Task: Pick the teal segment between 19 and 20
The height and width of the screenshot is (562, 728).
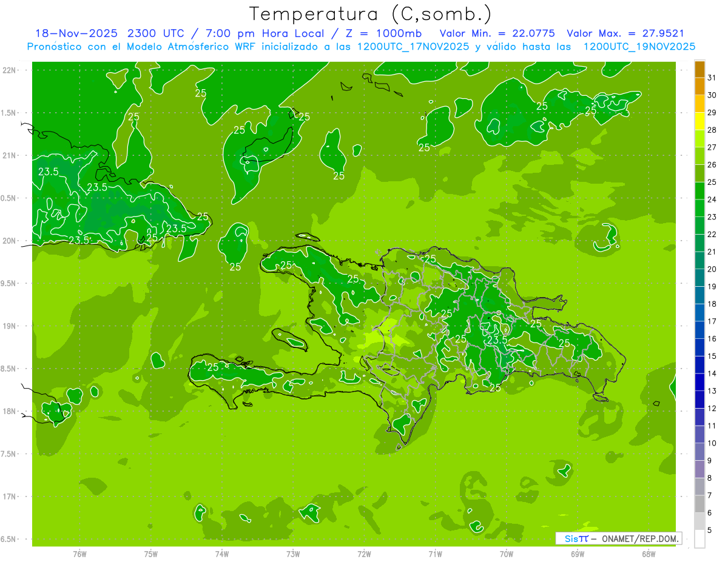Action: tap(699, 278)
